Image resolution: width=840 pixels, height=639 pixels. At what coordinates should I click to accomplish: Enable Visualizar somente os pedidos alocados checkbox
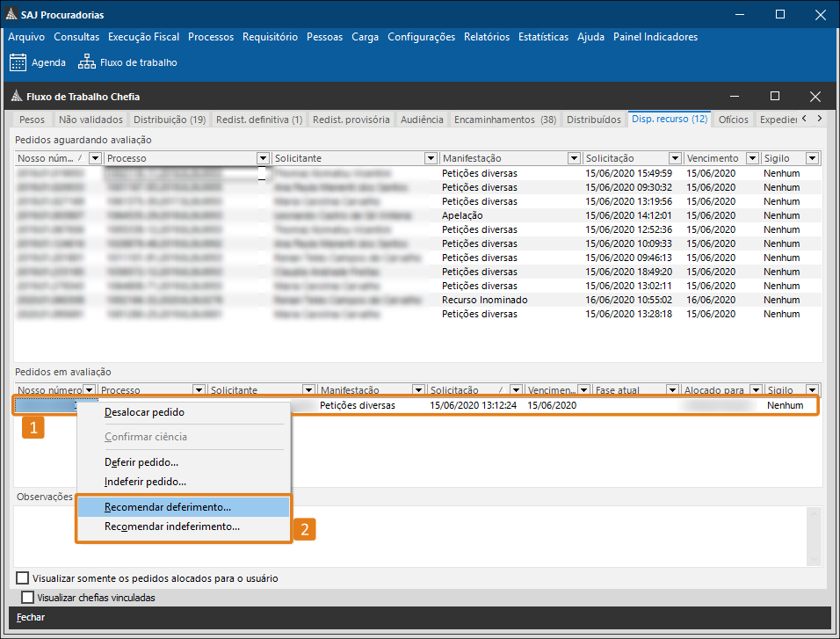22,578
